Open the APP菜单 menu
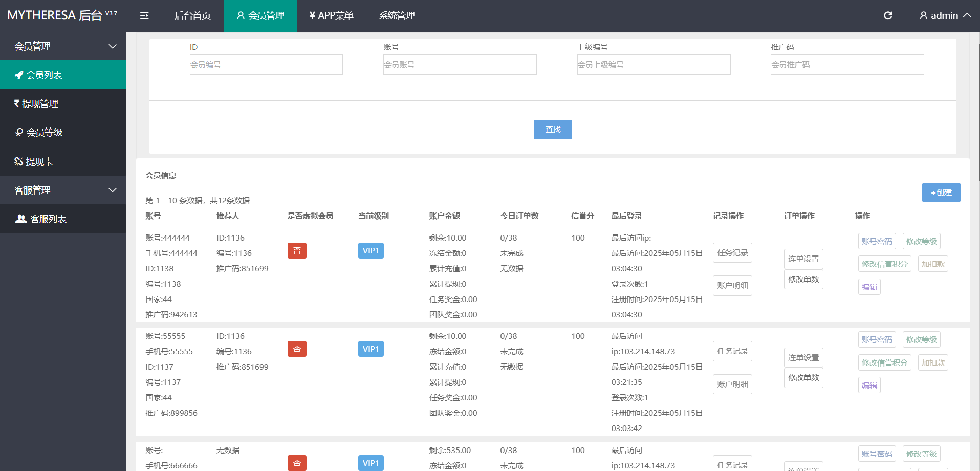 tap(331, 16)
